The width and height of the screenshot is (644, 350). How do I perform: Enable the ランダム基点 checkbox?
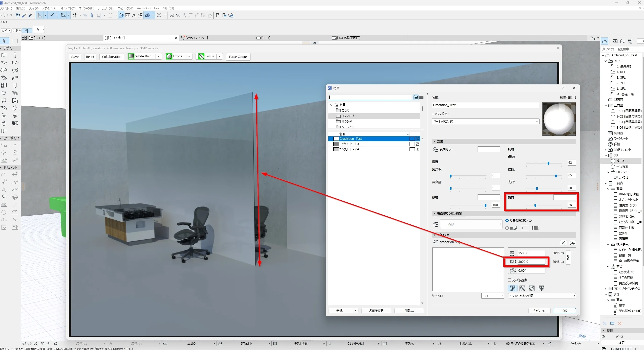tap(510, 280)
